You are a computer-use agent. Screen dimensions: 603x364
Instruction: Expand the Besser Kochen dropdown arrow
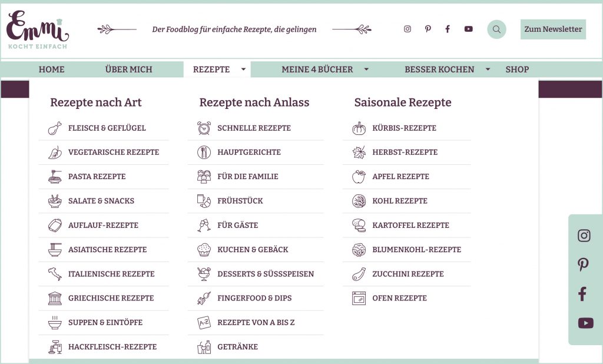point(488,70)
